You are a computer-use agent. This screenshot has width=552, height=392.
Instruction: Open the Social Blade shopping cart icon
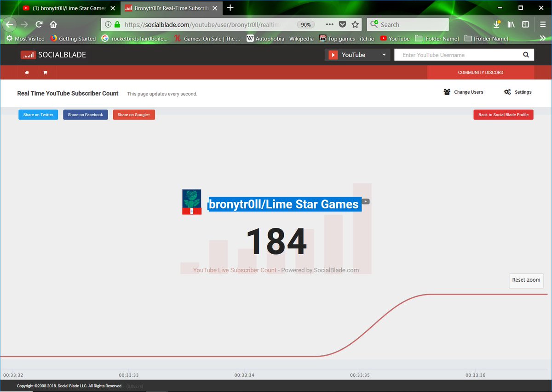45,73
